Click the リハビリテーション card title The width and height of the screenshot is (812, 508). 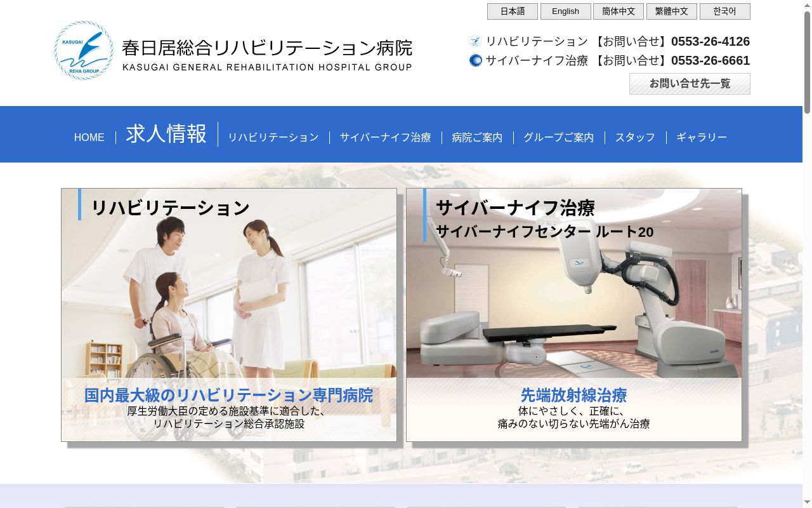coord(171,208)
